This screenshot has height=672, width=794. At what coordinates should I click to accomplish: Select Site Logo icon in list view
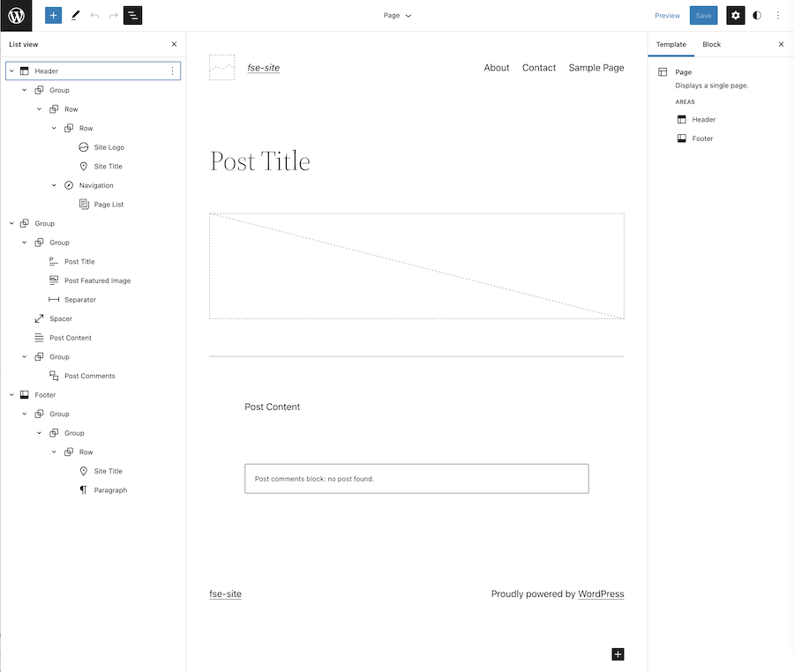84,147
